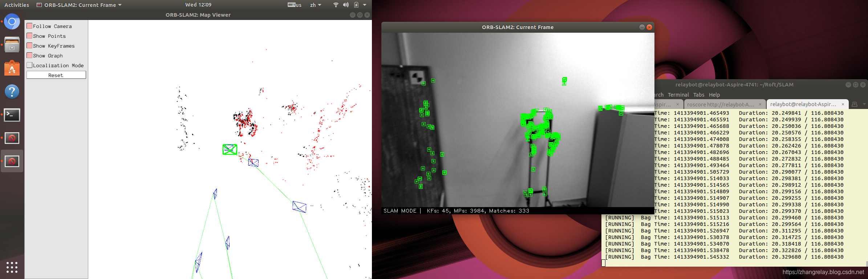Close the active relaybot terminal tab
868x279 pixels.
pos(843,104)
